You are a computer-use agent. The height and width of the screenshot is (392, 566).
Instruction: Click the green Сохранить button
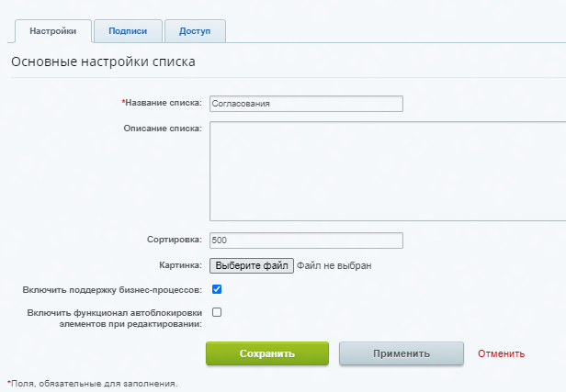[x=267, y=353]
